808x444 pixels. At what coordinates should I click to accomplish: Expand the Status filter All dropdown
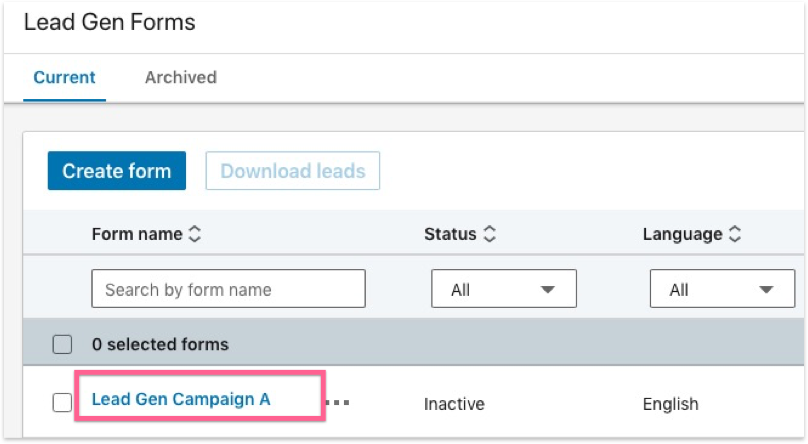[x=503, y=289]
